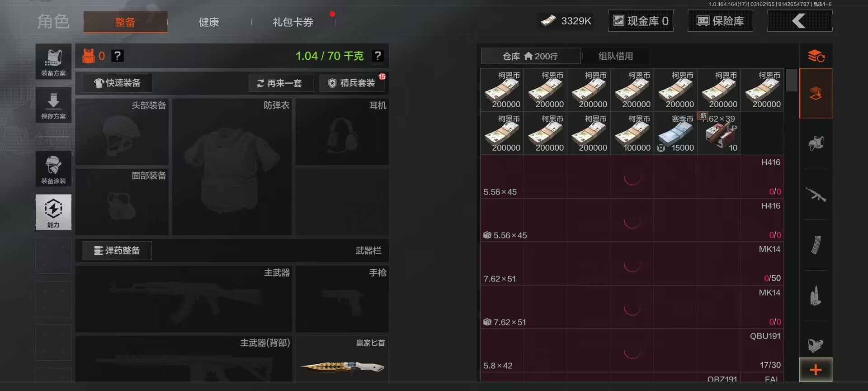Image resolution: width=868 pixels, height=391 pixels.
Task: Click the weight question mark help icon
Action: (377, 56)
